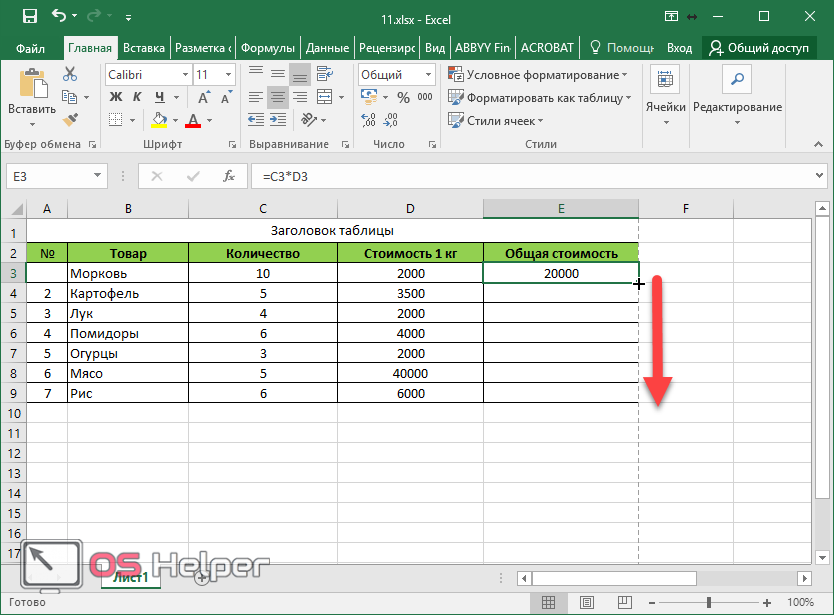
Task: Click the percent style icon
Action: 403,98
